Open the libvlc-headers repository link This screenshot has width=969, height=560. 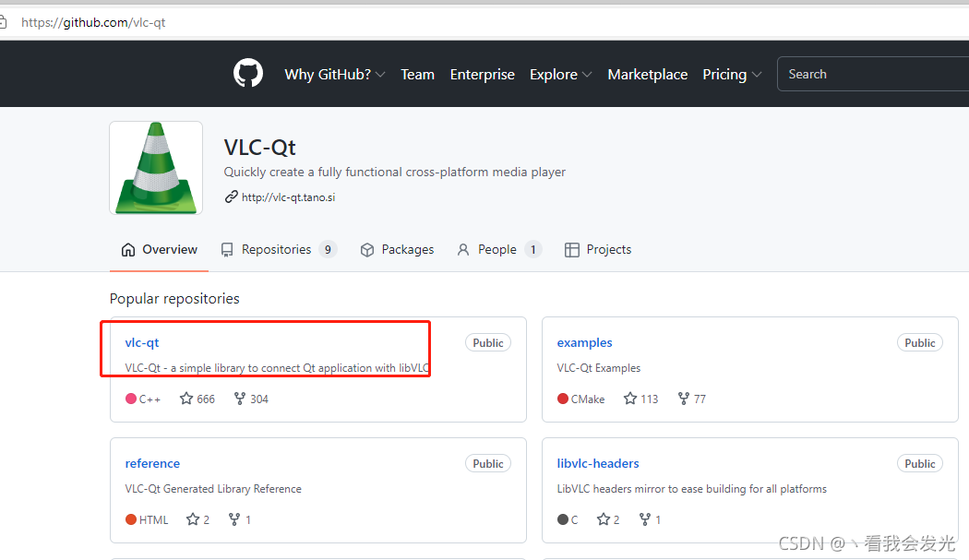point(598,463)
